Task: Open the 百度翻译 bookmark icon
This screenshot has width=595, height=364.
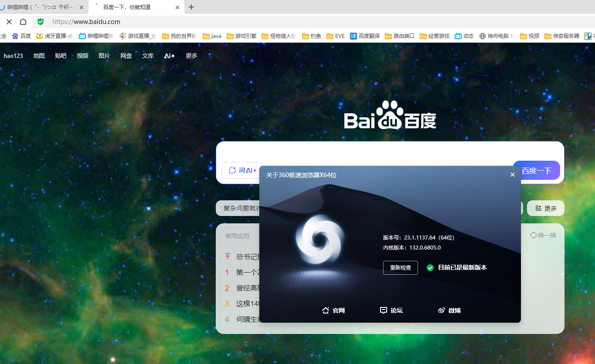Action: 354,36
